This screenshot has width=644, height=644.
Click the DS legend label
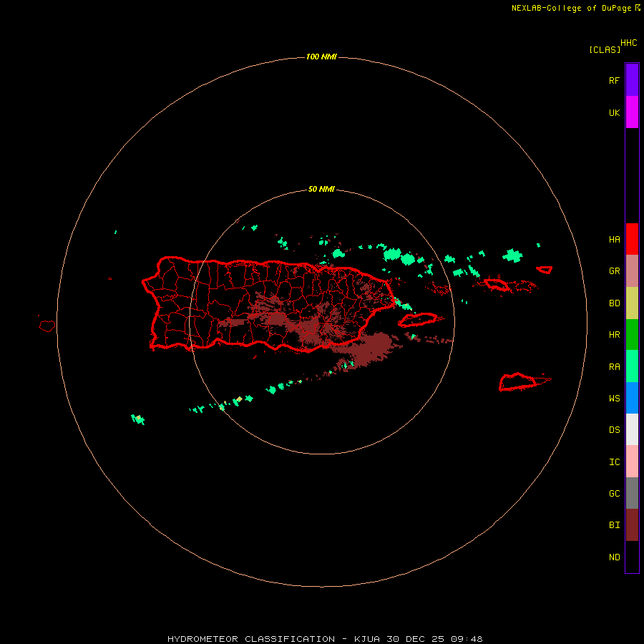tap(614, 430)
